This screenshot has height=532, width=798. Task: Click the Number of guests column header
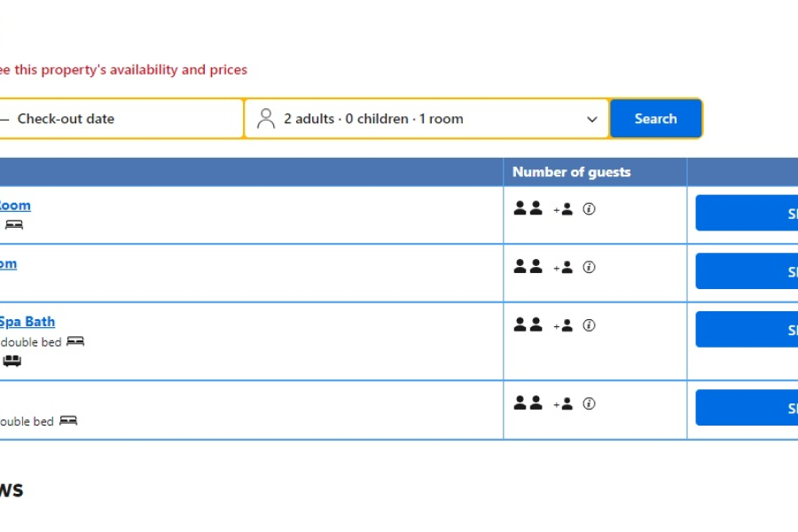coord(572,172)
